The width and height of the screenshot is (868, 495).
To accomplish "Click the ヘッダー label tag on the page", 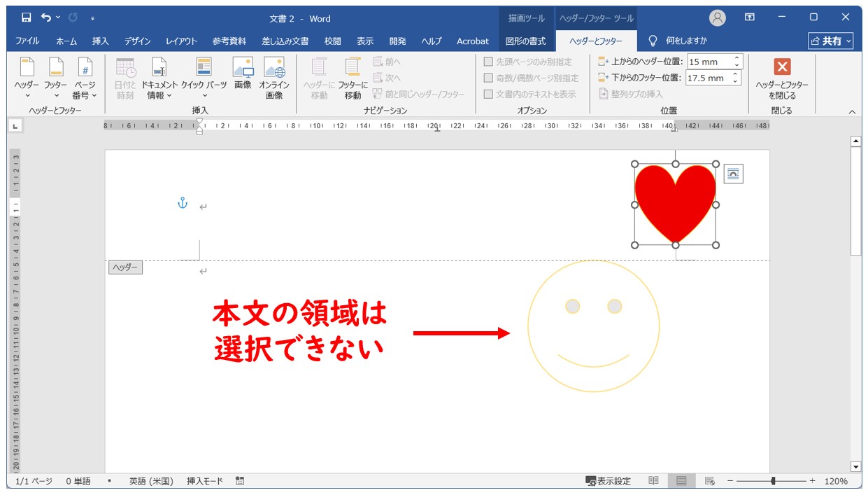I will click(x=125, y=267).
